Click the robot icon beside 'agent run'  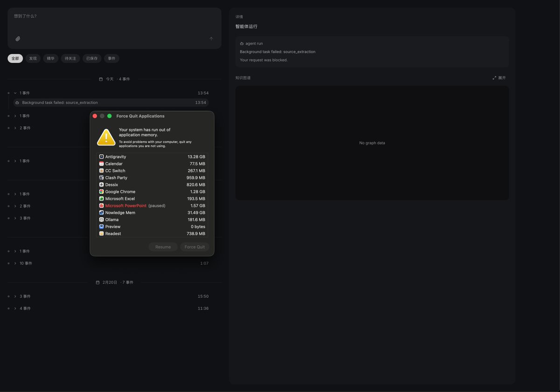coord(242,43)
